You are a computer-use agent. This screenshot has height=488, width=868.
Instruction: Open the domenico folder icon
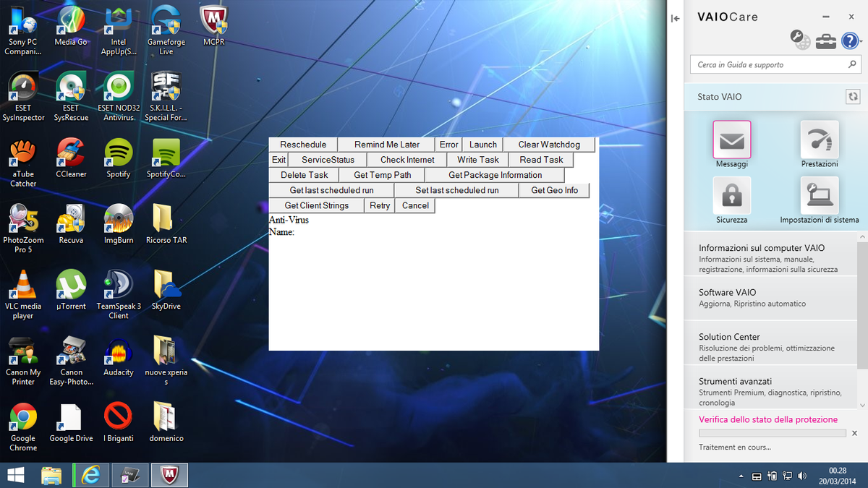(x=166, y=422)
